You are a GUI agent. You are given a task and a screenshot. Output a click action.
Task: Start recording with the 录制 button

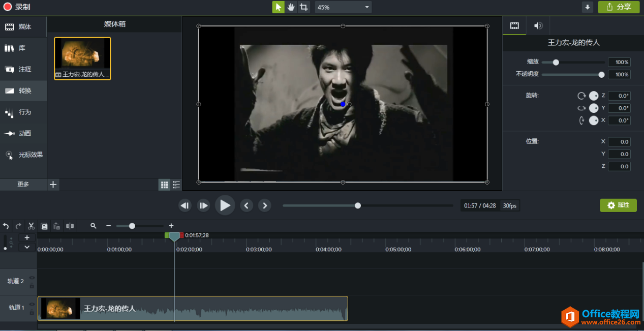(x=17, y=7)
